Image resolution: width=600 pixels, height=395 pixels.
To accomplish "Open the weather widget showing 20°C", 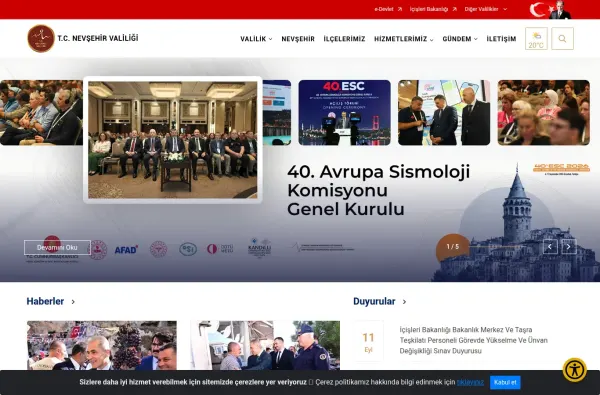I will 536,39.
